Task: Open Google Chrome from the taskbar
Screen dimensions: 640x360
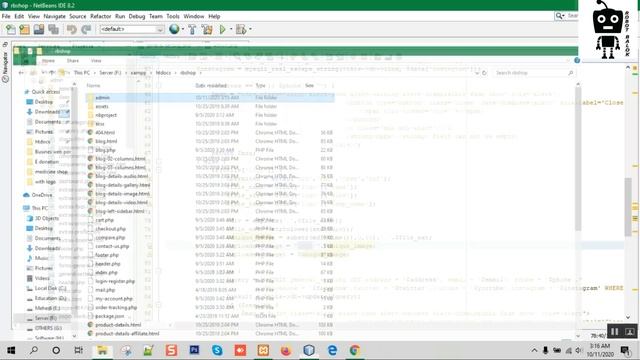Action: click(355, 350)
